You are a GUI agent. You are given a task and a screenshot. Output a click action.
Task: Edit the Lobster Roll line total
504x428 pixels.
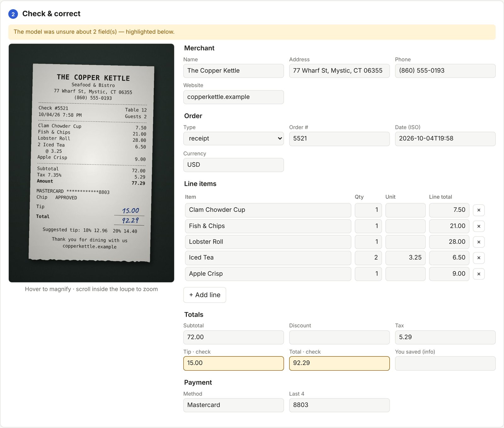449,242
